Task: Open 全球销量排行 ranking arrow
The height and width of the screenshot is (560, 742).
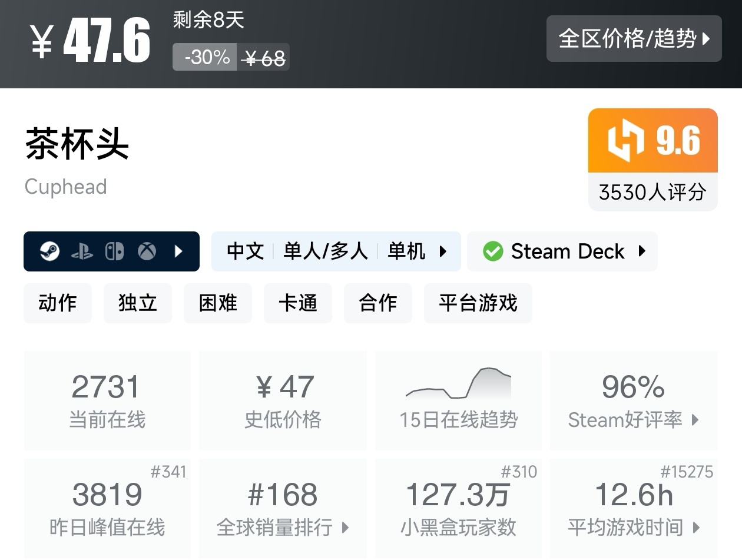Action: (x=346, y=528)
